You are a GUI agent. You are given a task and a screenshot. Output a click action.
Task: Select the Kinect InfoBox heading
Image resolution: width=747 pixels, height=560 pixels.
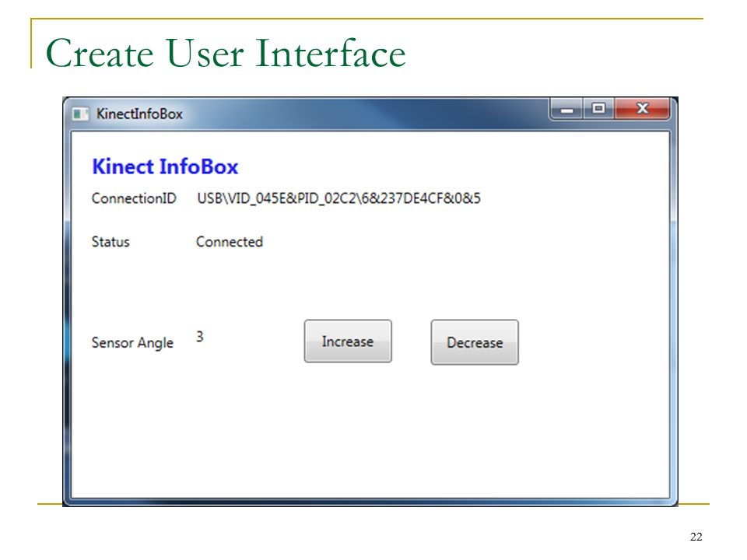[x=165, y=166]
